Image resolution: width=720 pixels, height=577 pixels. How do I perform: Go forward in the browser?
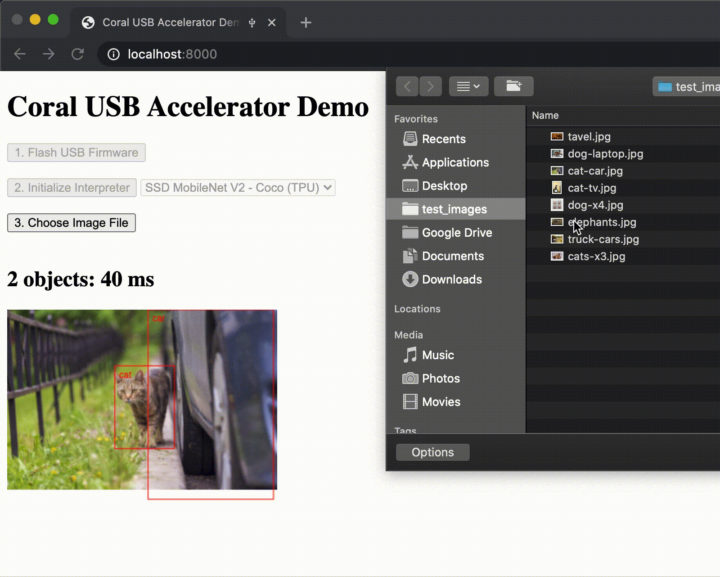click(49, 54)
